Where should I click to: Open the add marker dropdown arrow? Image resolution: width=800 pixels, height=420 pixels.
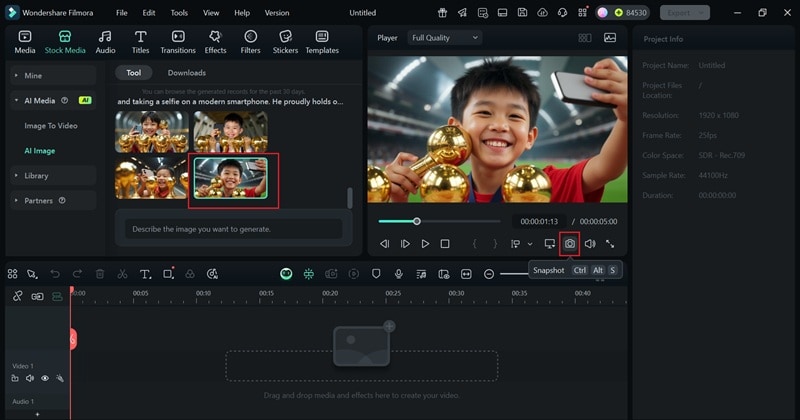pyautogui.click(x=530, y=244)
